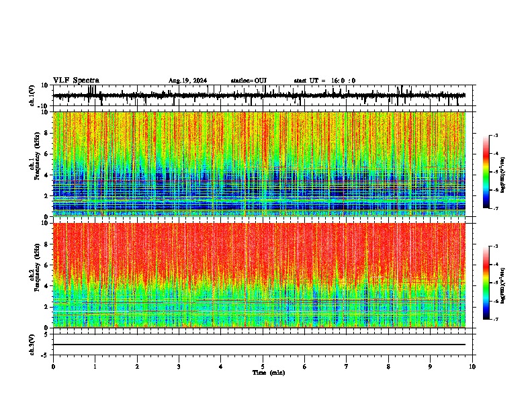
Task: Click the '5' tick of ch.3(V) axis
Action: click(x=47, y=334)
